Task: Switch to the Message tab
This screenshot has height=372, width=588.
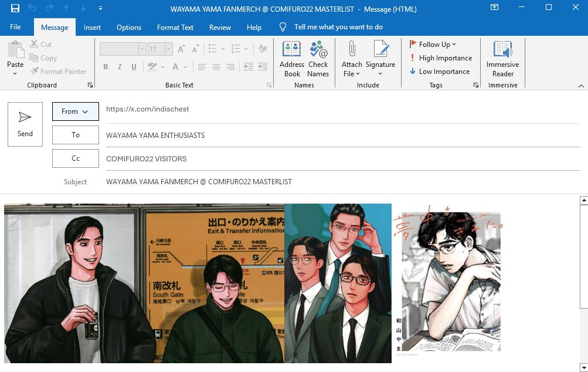Action: [x=55, y=28]
